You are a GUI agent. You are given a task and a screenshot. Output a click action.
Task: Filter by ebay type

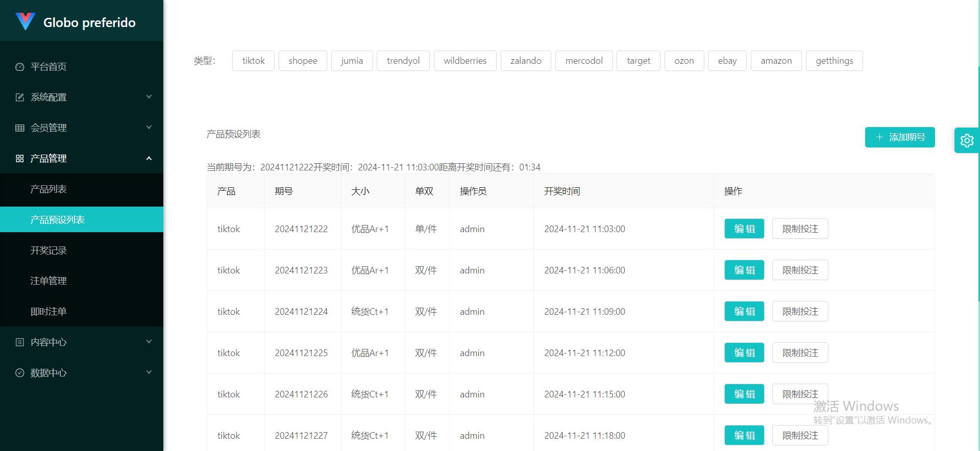click(x=727, y=61)
